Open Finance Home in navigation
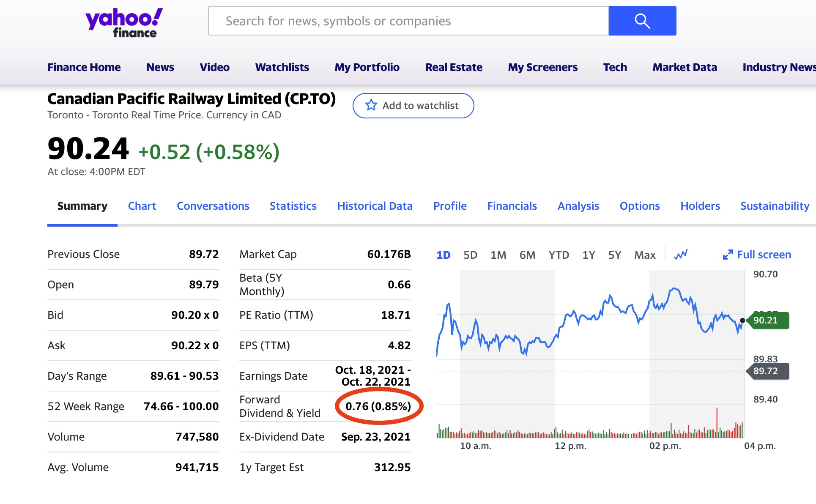The height and width of the screenshot is (504, 816). click(84, 67)
